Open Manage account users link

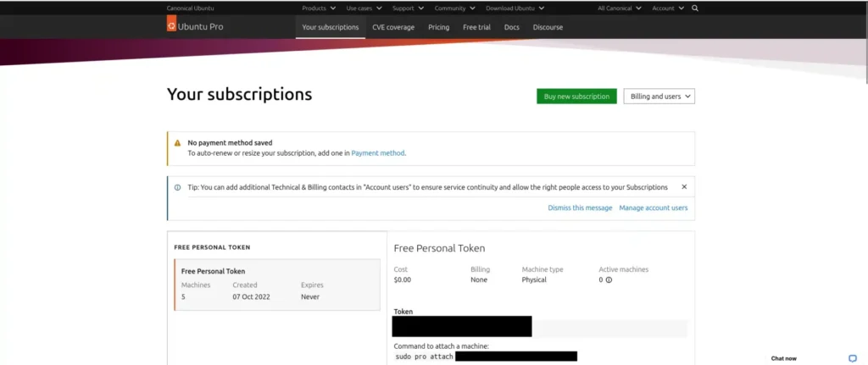click(654, 208)
